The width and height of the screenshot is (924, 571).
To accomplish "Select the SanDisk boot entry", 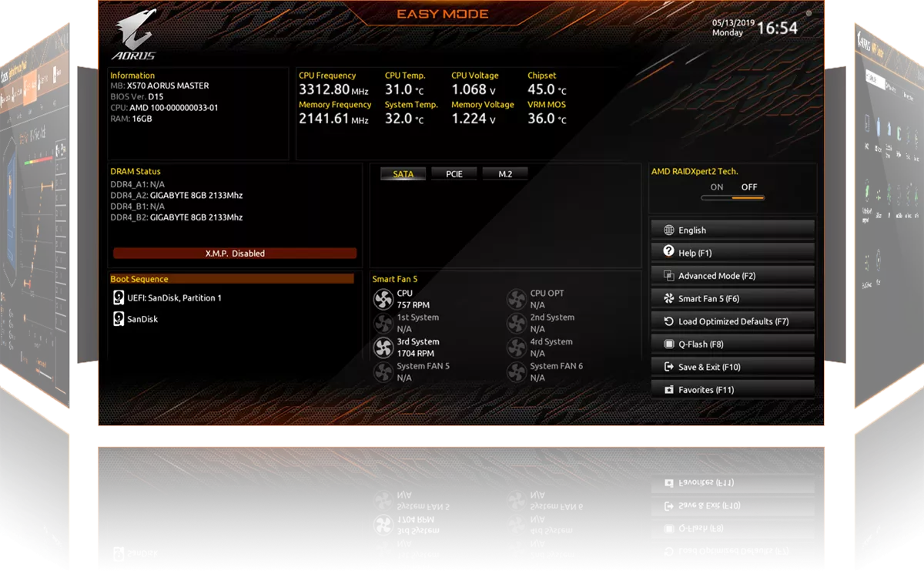I will pos(142,318).
